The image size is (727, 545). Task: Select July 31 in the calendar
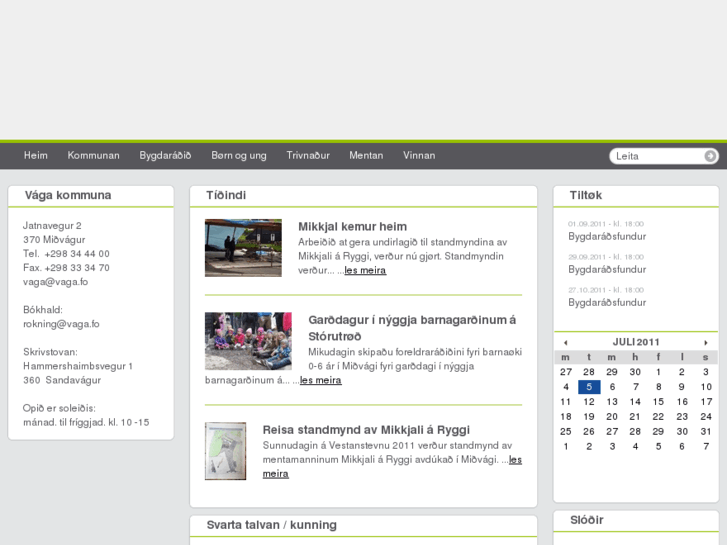[706, 432]
